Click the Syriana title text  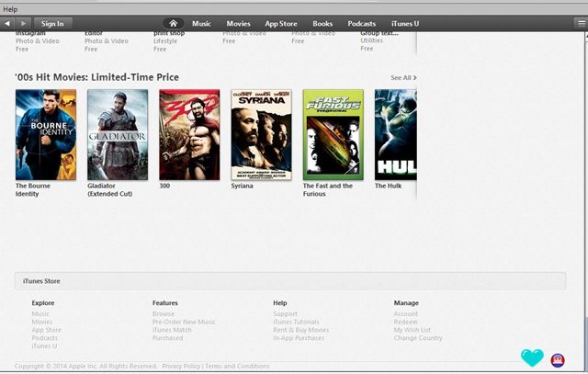[x=242, y=186]
